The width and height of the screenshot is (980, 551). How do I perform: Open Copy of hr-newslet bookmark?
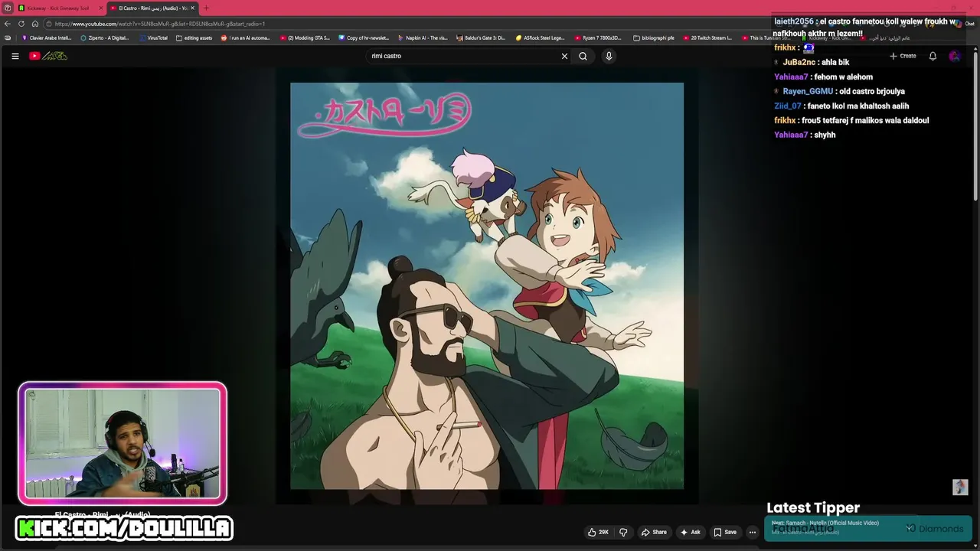pos(364,37)
